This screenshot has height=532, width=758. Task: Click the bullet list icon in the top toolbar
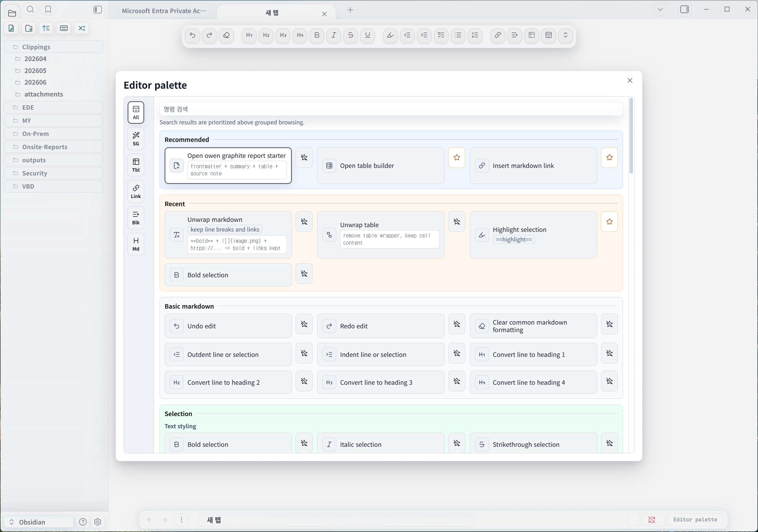tap(458, 35)
